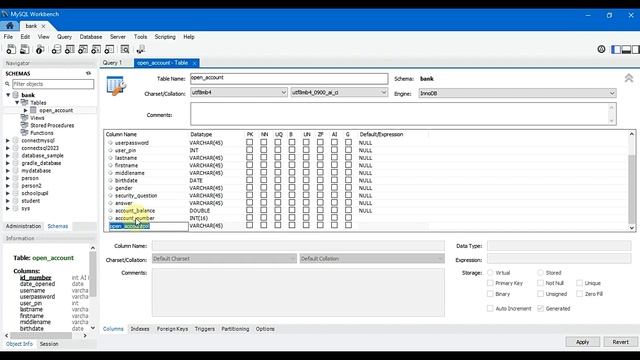
Task: Open the preferences gear icon at right
Action: click(x=601, y=49)
